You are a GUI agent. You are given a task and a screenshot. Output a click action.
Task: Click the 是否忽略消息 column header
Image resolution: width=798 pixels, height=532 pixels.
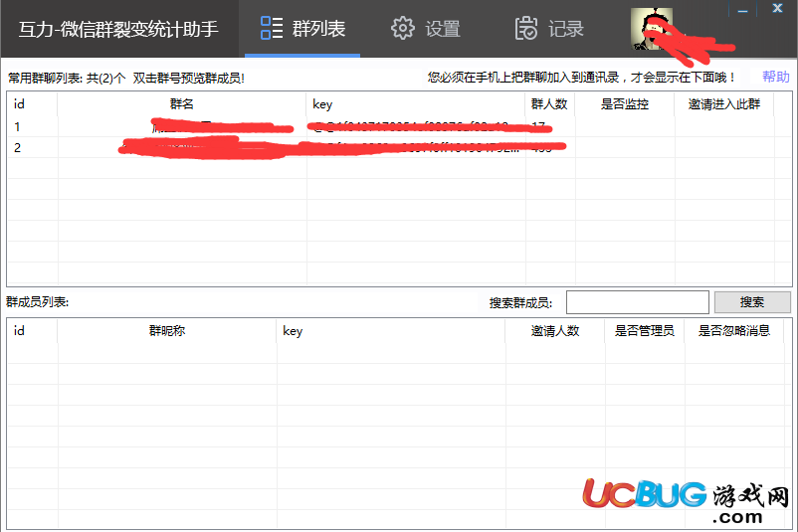click(734, 331)
